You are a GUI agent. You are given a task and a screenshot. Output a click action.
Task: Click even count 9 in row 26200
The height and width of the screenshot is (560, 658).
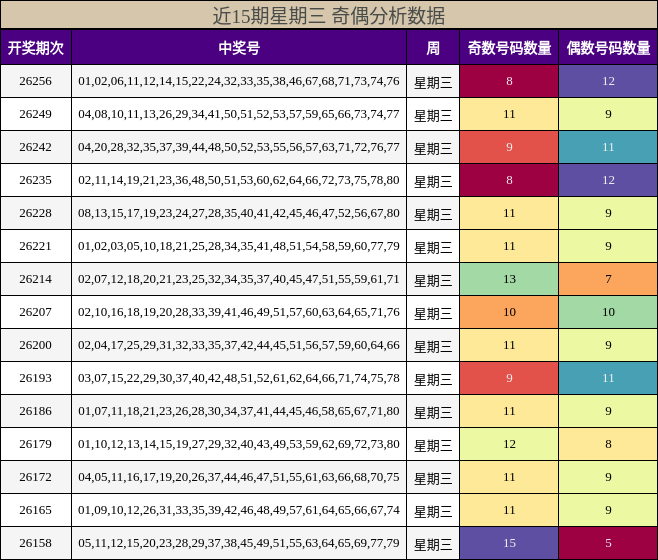608,345
